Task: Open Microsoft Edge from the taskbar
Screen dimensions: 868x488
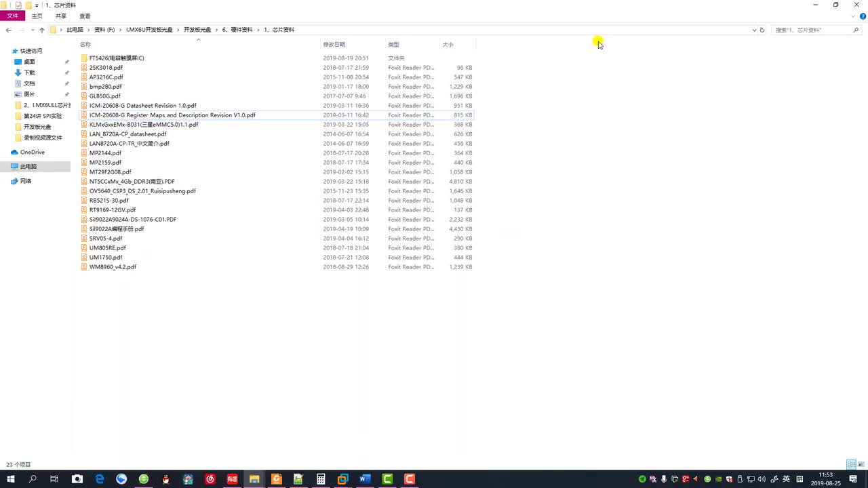Action: click(x=99, y=479)
